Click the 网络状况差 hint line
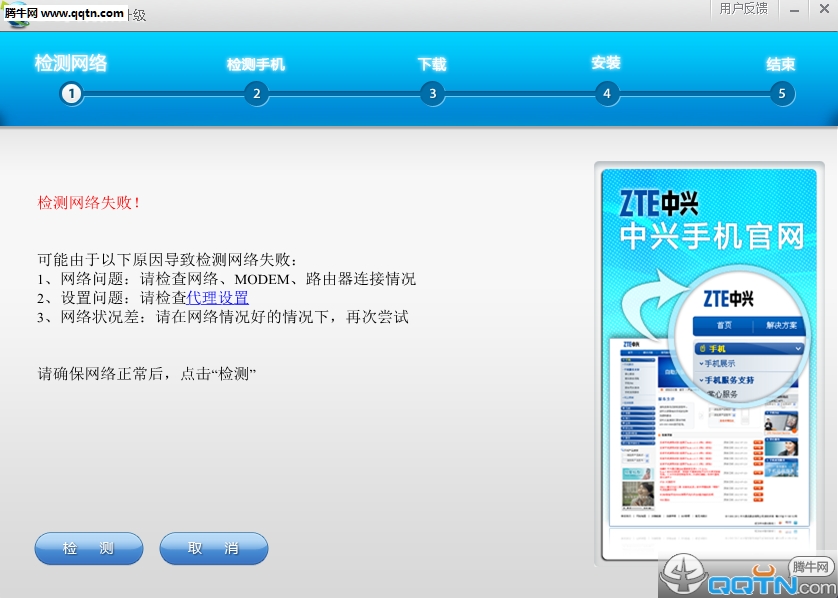Viewport: 838px width, 598px height. click(223, 317)
